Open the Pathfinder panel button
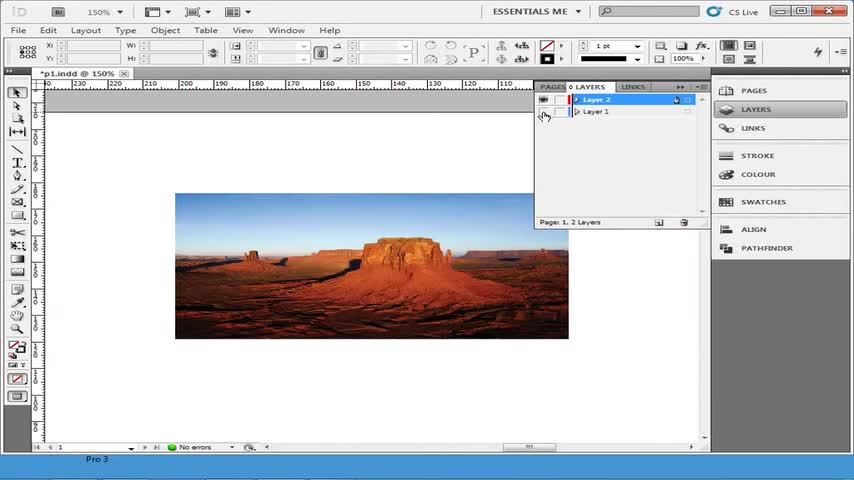 tap(766, 248)
